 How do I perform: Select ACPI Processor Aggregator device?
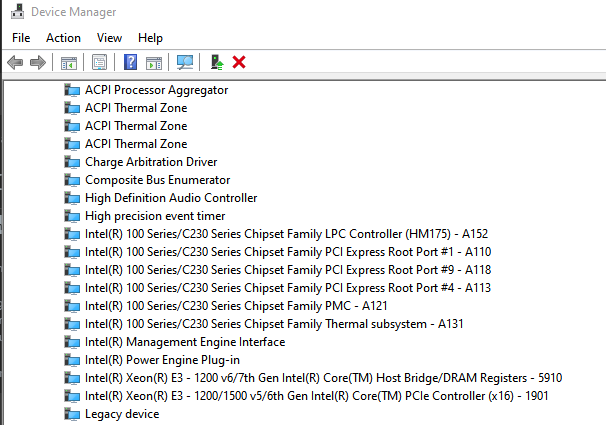click(156, 90)
